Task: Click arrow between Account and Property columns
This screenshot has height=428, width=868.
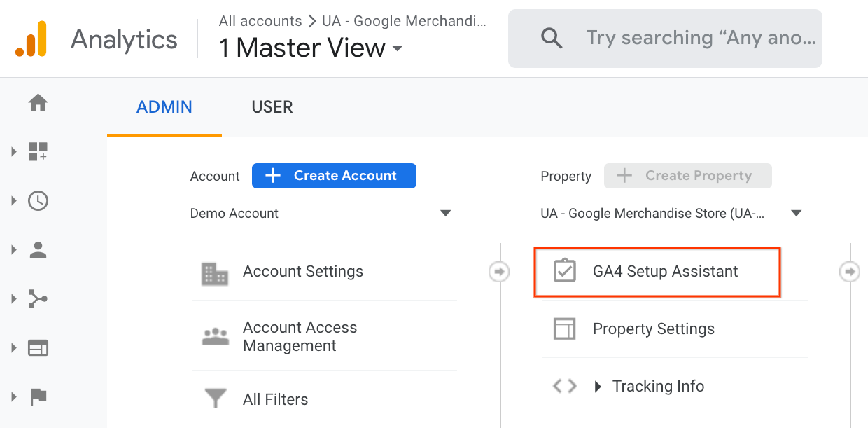Action: point(498,271)
